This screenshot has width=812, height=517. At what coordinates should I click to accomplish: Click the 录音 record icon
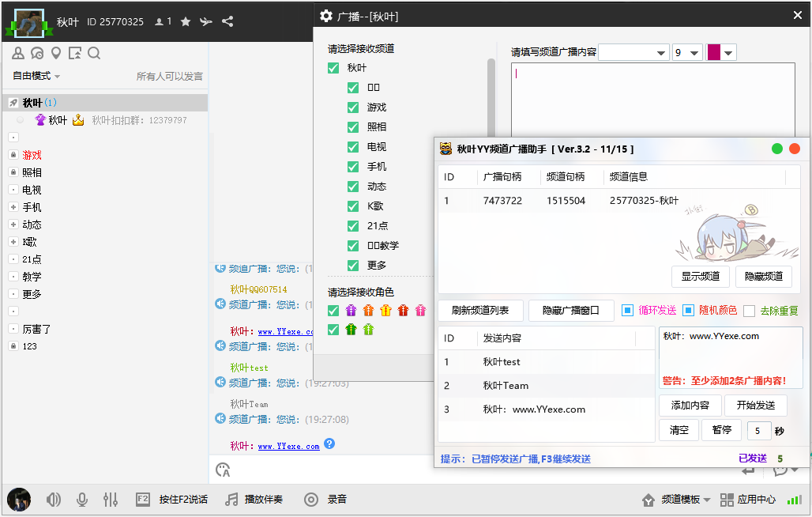tap(311, 500)
